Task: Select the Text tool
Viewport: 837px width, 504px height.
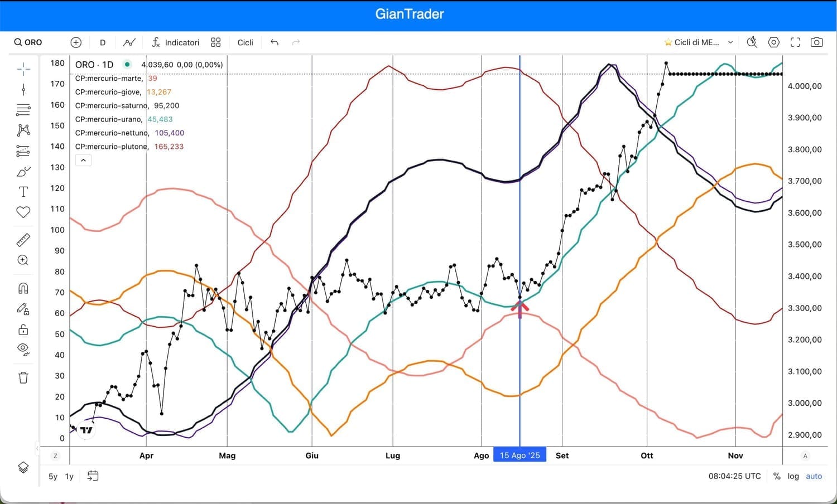Action: point(23,192)
